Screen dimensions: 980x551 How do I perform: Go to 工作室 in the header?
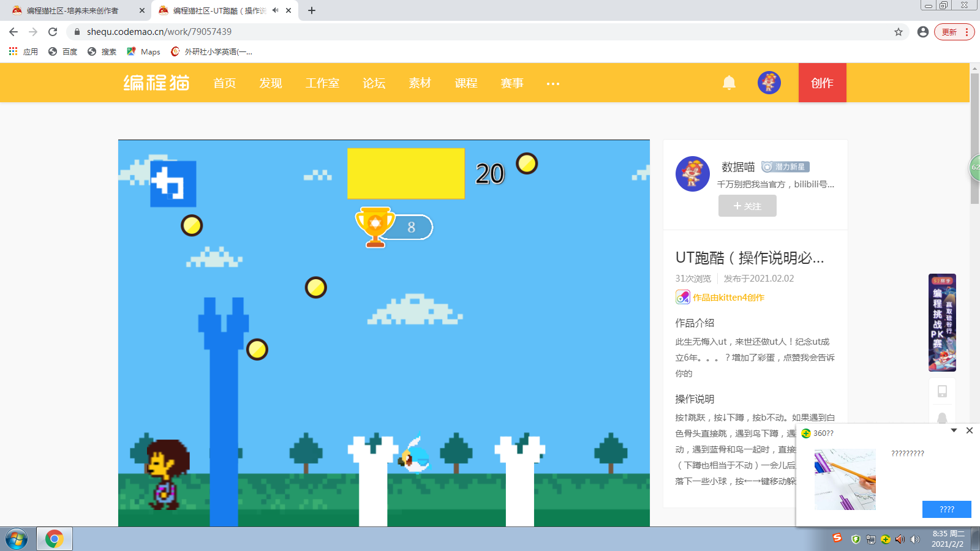coord(323,83)
